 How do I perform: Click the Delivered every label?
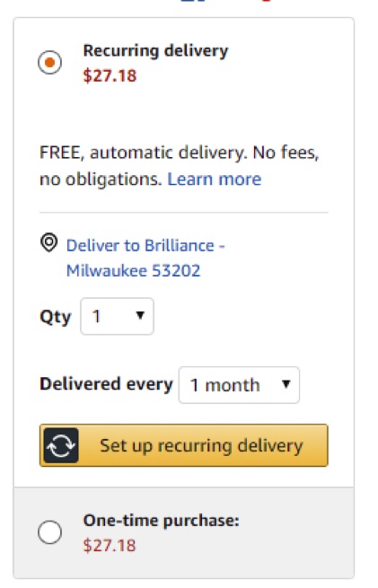point(107,384)
